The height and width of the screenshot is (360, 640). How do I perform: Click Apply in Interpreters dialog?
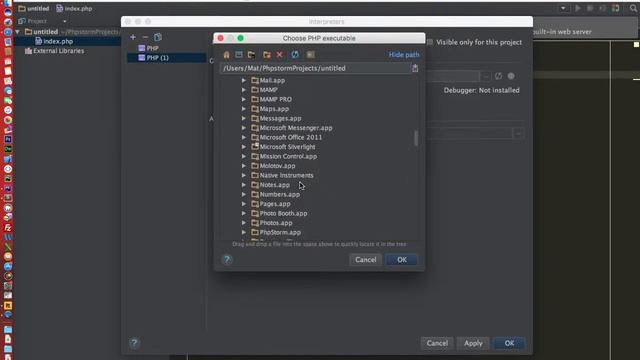tap(473, 343)
